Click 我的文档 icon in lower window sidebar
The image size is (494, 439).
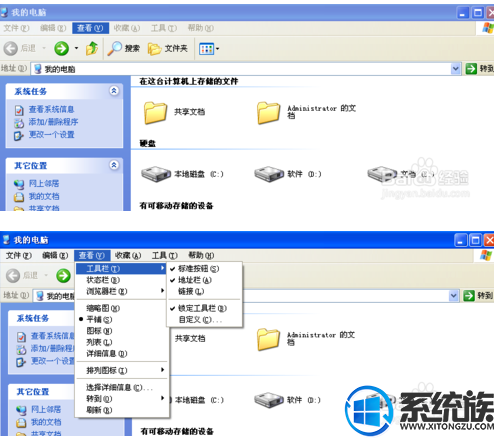tap(21, 423)
